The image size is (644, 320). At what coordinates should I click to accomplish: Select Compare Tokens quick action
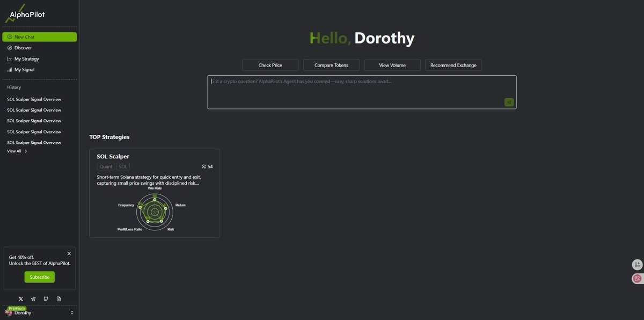pyautogui.click(x=331, y=65)
